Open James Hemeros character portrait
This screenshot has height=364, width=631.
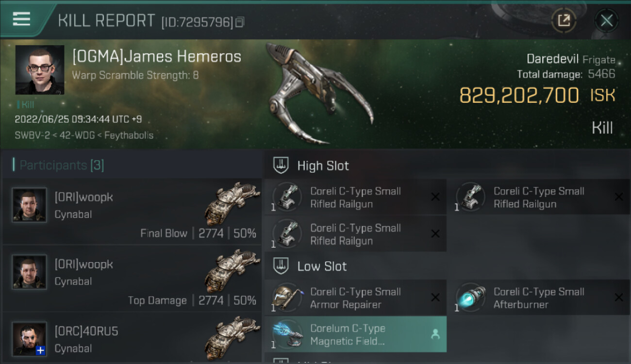tap(40, 70)
